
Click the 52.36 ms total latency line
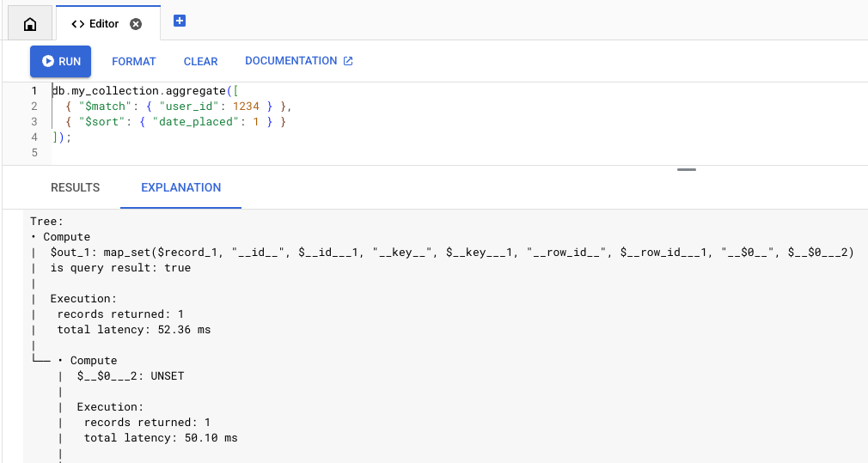click(x=133, y=330)
